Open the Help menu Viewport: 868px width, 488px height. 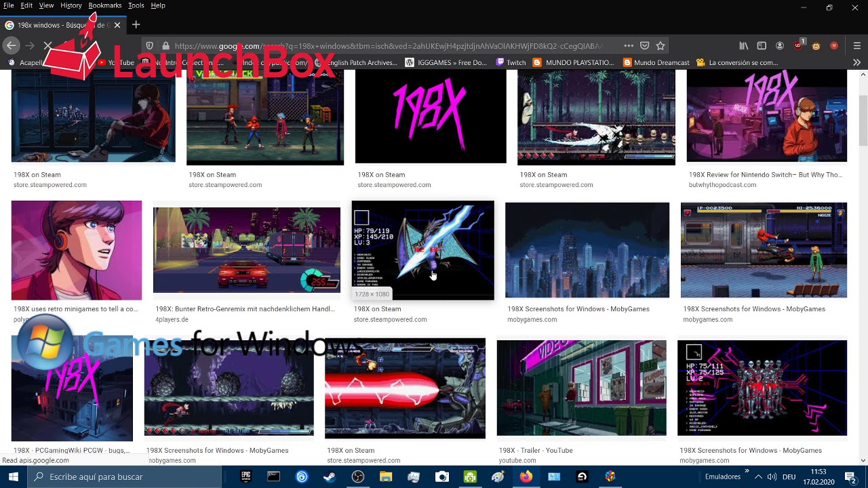tap(158, 5)
